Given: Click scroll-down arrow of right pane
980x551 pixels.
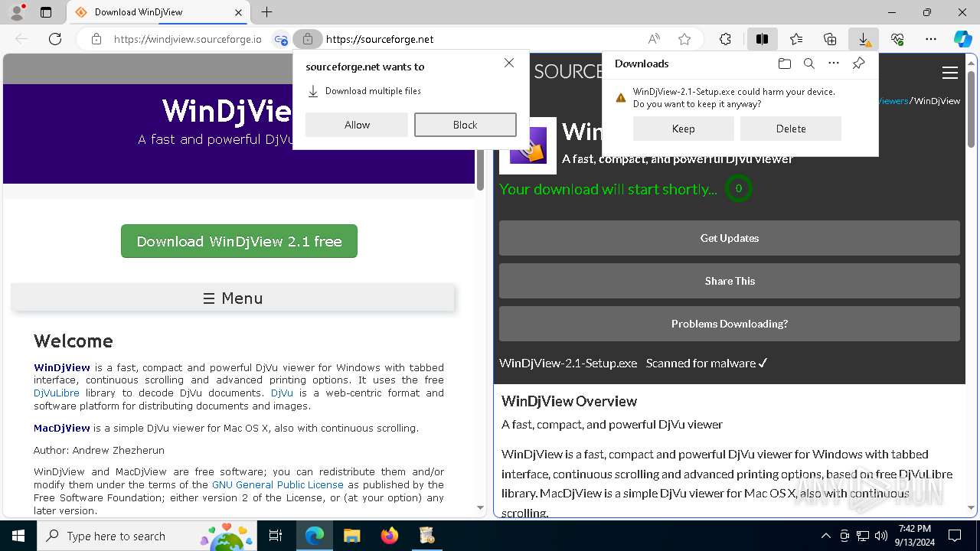Looking at the screenshot, I should point(972,507).
